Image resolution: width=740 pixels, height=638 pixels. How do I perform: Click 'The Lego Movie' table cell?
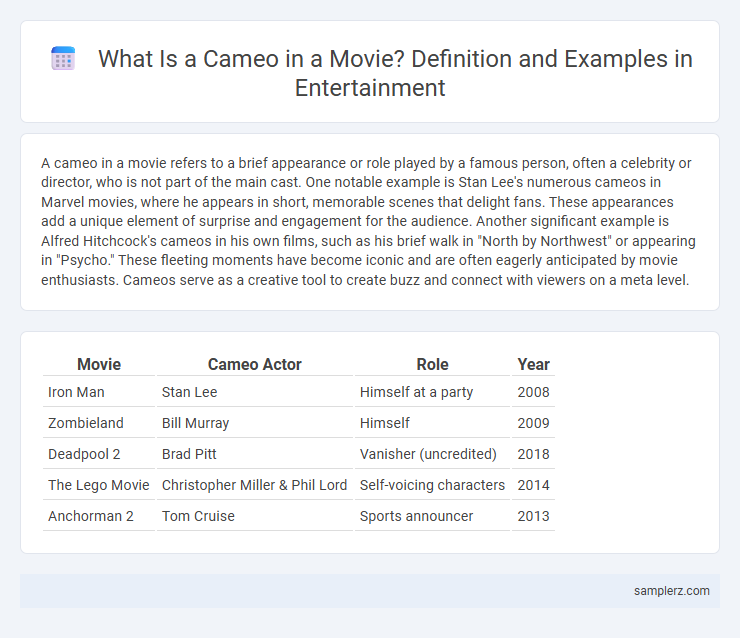99,485
